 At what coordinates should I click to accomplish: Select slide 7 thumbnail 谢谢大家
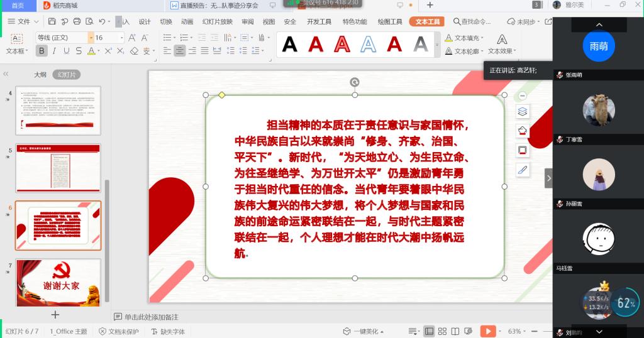(x=58, y=282)
